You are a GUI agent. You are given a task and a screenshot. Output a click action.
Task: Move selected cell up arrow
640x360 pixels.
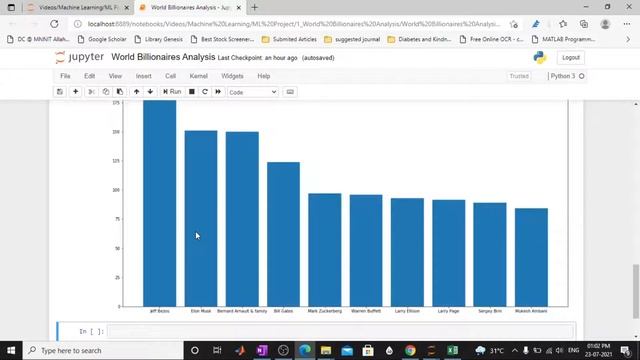coord(136,92)
